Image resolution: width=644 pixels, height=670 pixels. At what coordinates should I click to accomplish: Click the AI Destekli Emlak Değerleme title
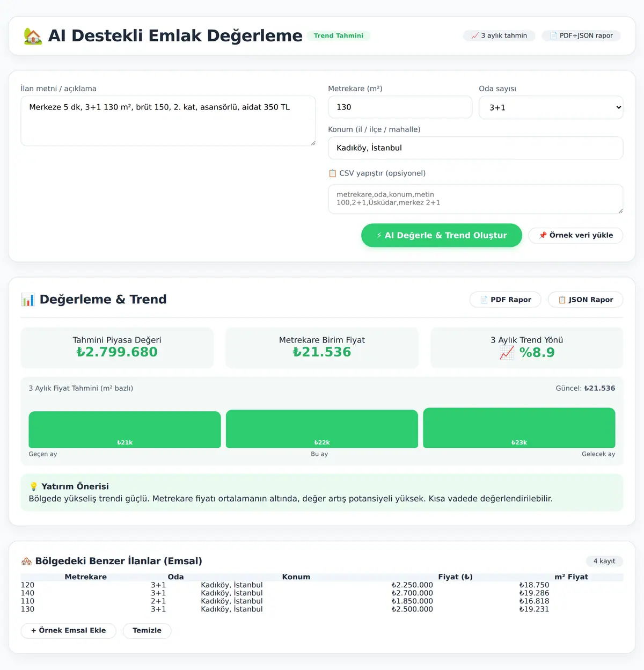tap(175, 35)
